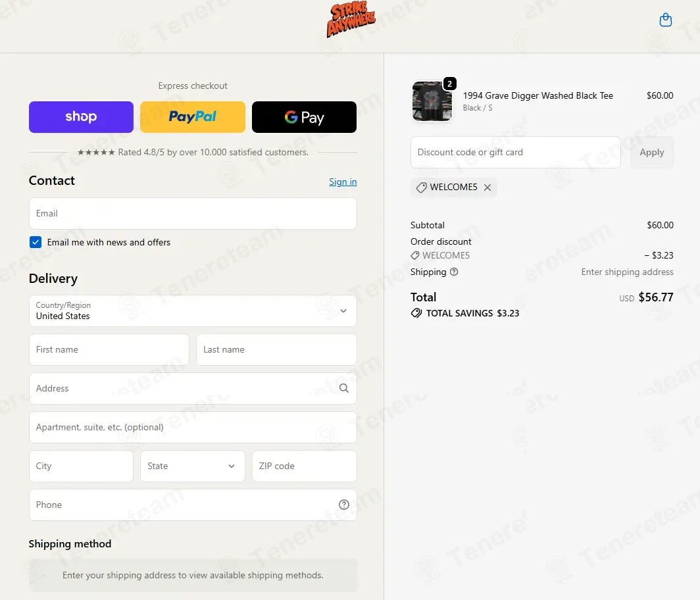This screenshot has width=700, height=600.
Task: Click the Black / S variant text
Action: (x=478, y=108)
